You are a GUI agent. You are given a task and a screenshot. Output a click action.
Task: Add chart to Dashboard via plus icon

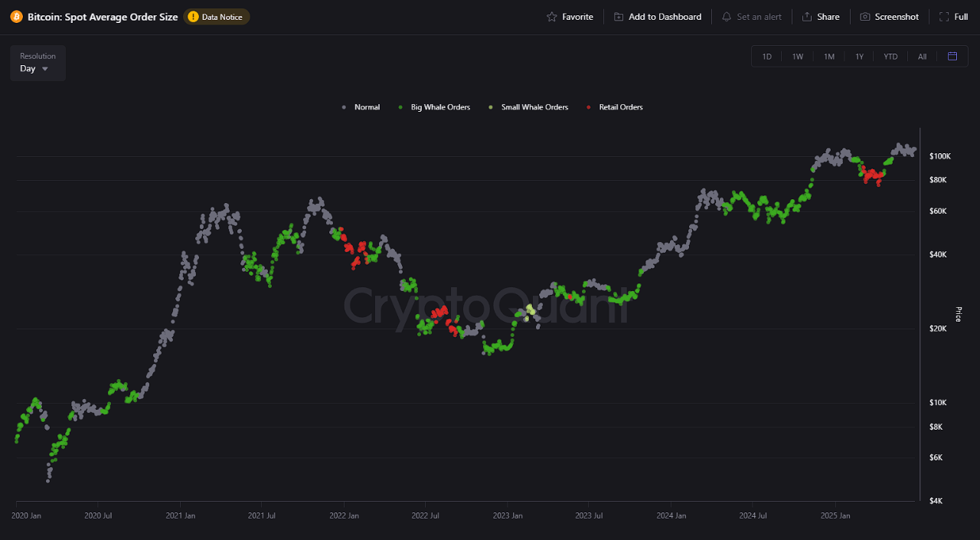[618, 16]
